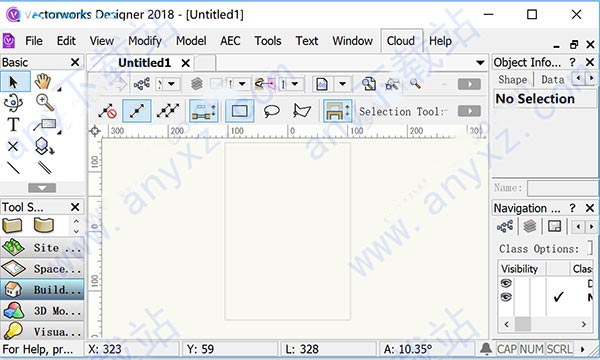The height and width of the screenshot is (360, 600).
Task: Open the File menu
Action: tap(34, 41)
